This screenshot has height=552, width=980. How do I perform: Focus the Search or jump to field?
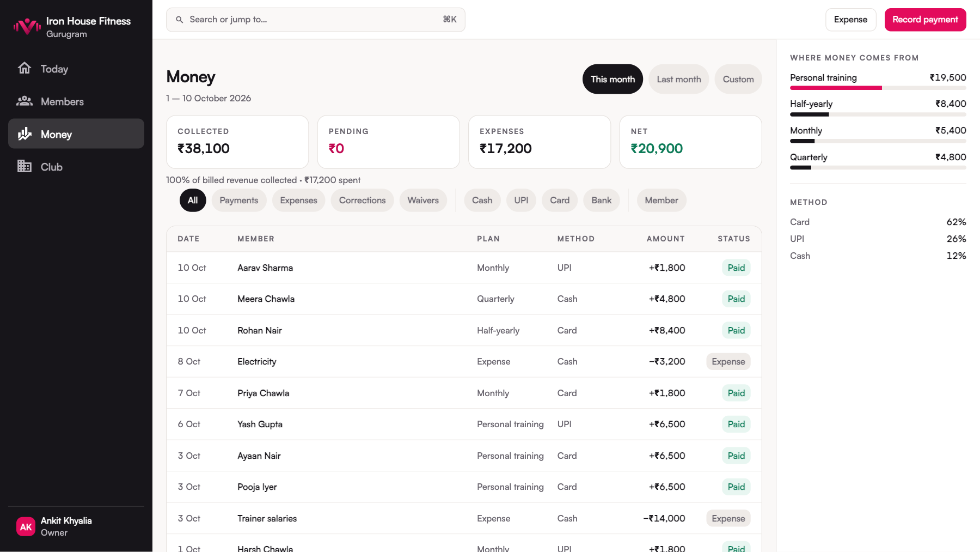[316, 20]
